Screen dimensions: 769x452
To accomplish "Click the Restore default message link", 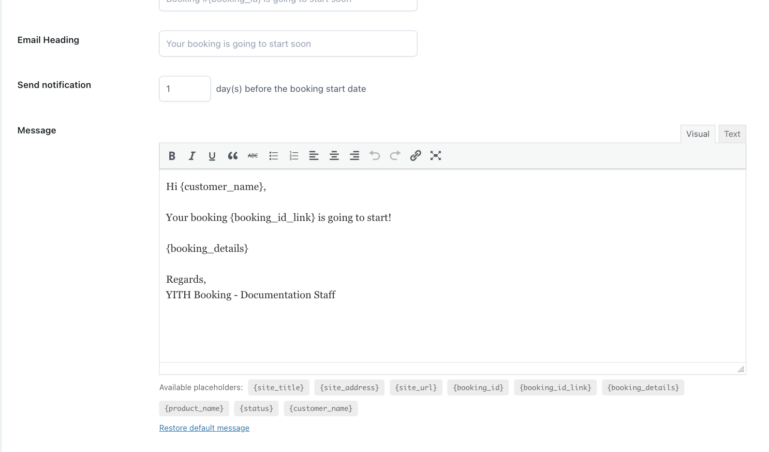I will point(204,428).
